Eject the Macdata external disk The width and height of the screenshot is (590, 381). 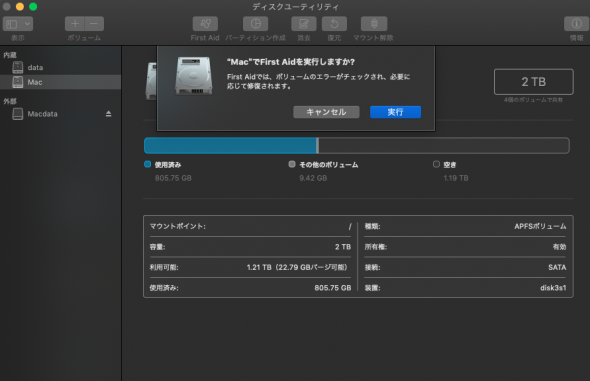(108, 114)
